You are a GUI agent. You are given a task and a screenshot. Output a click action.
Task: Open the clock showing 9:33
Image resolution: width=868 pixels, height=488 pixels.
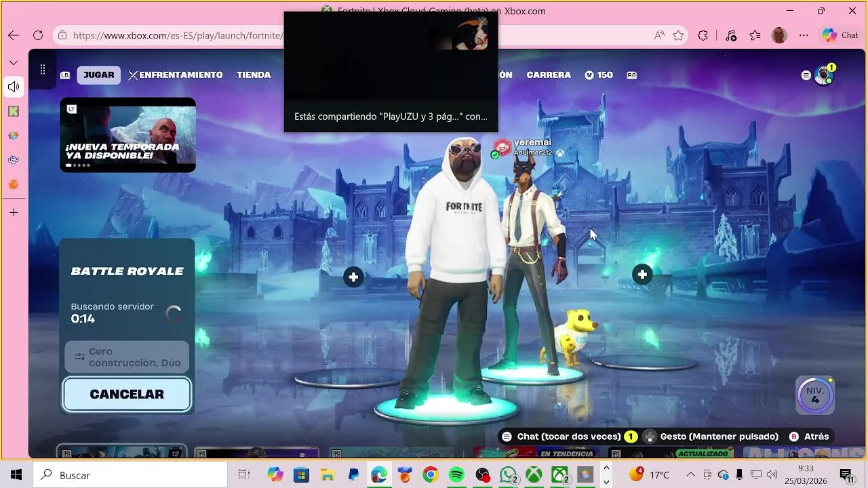click(x=806, y=475)
